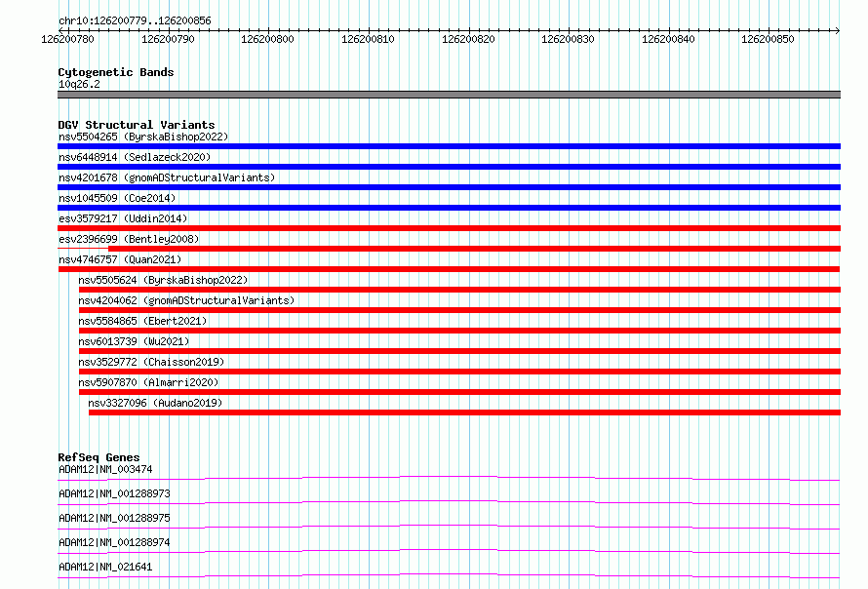Open variant nsv5907870 (Almarri2020)
Viewport: 868px width, 589px height.
(x=148, y=382)
